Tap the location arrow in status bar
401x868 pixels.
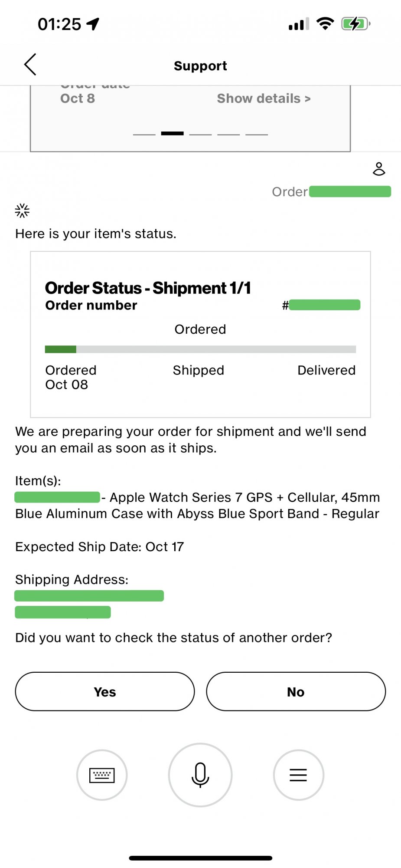(93, 24)
